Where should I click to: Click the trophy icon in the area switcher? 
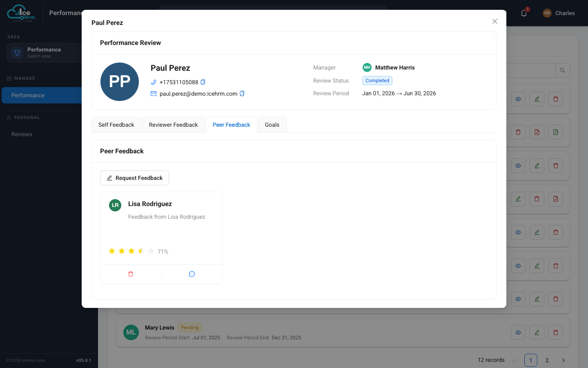click(18, 53)
